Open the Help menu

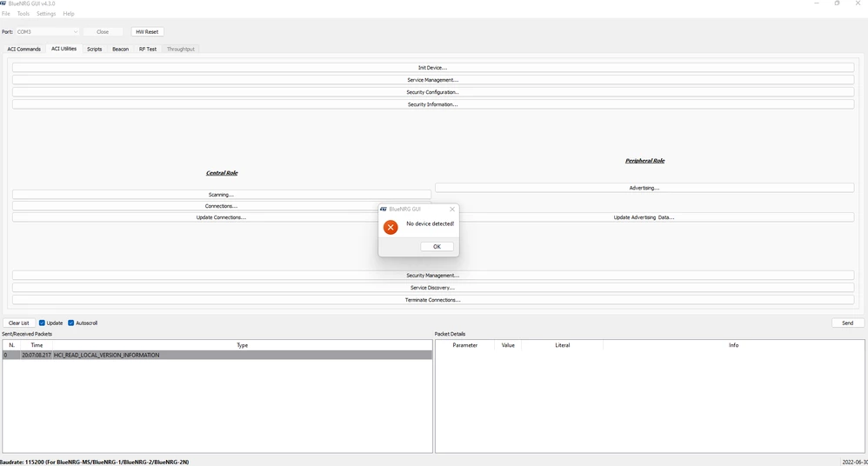[x=69, y=14]
